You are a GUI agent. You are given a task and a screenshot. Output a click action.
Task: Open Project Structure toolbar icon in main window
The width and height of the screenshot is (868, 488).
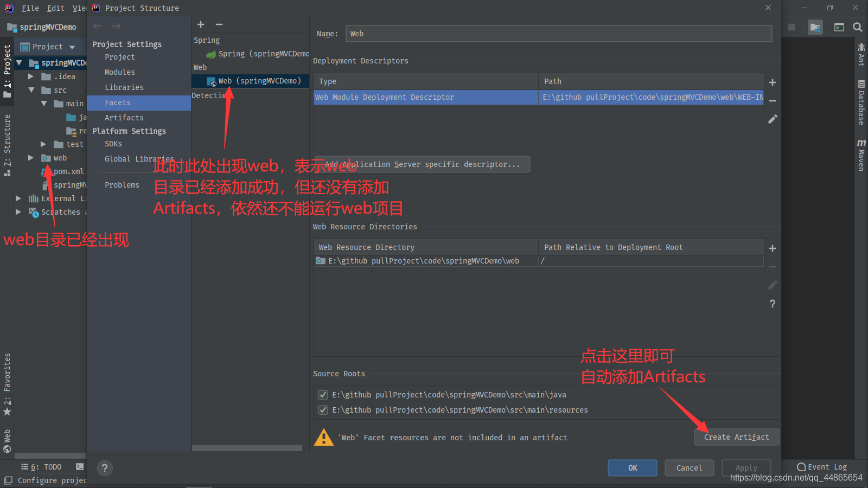pyautogui.click(x=815, y=27)
